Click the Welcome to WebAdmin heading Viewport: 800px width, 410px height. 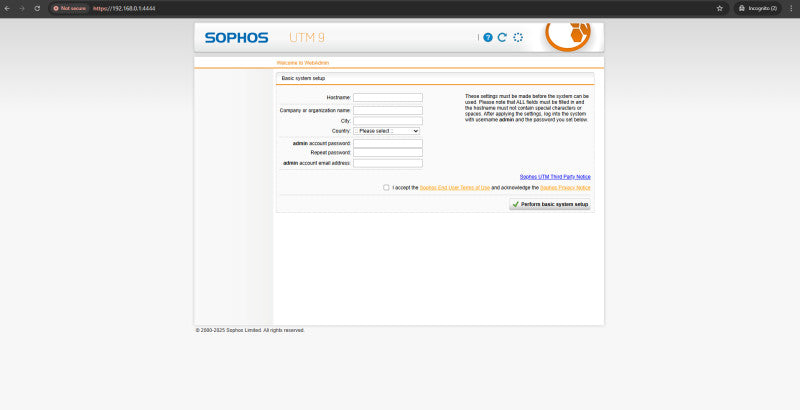(303, 63)
